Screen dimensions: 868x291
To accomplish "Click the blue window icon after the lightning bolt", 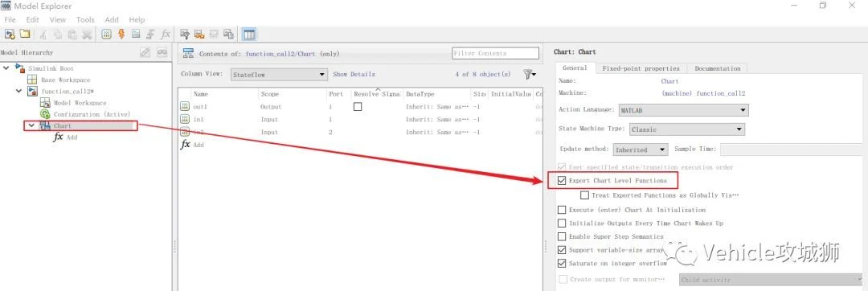I will coord(136,35).
